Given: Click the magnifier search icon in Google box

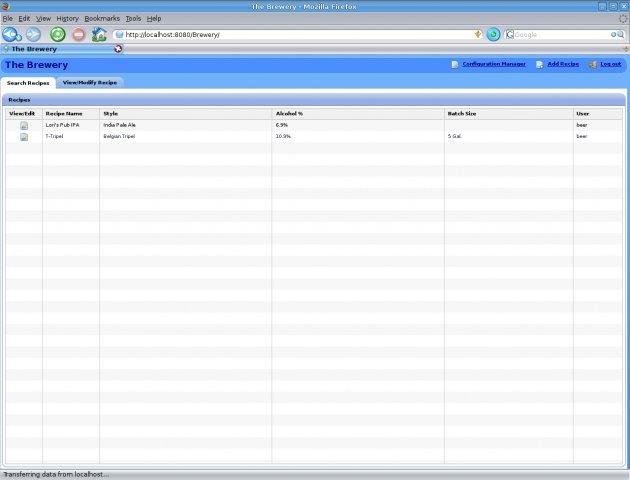Looking at the screenshot, I should pos(620,35).
